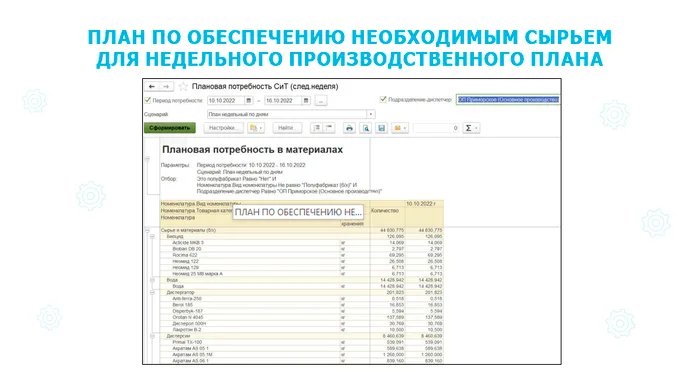Select the Биоцид group row label
Viewport: 700px width, 389px height.
175,236
